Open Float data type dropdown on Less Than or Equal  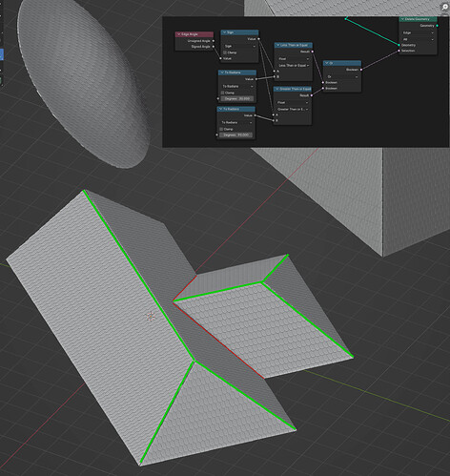pyautogui.click(x=293, y=59)
